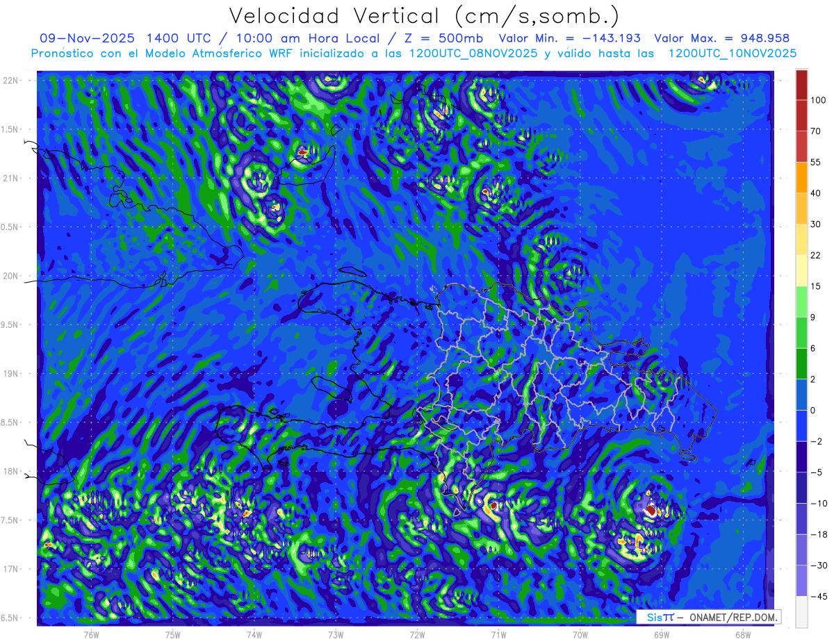Click "Valor Max. = 948.958" text

[721, 38]
